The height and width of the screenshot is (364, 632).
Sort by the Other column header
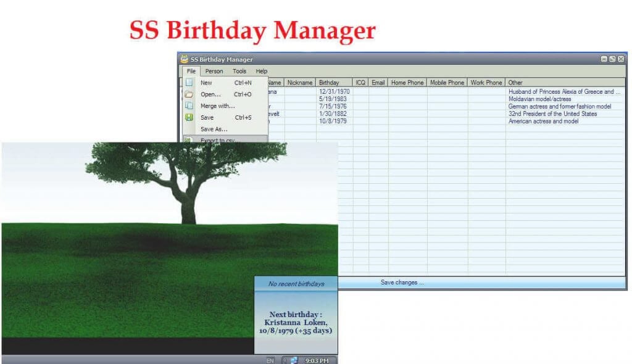coord(565,82)
